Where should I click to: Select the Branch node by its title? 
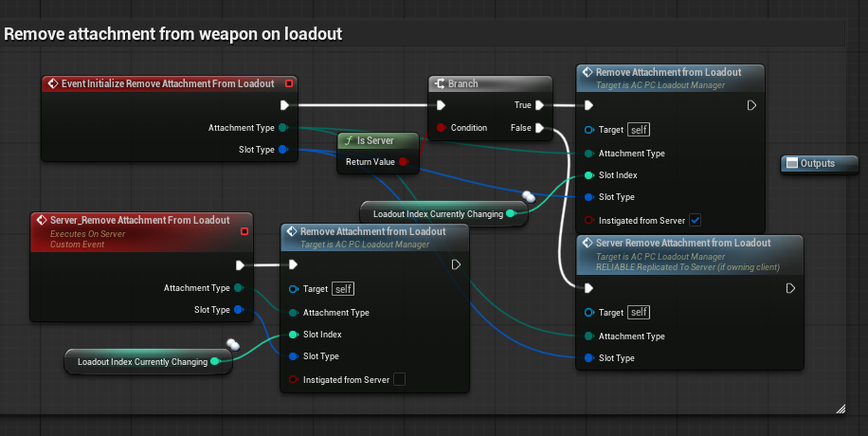pyautogui.click(x=462, y=83)
